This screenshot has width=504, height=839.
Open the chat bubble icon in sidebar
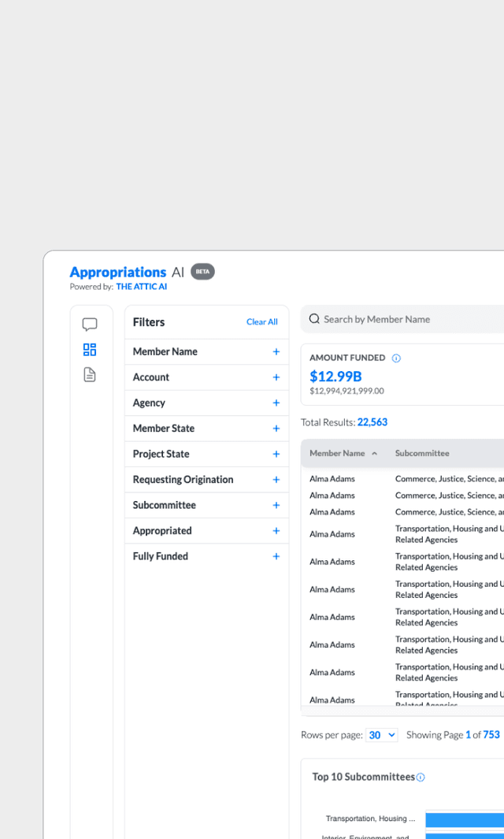[90, 325]
